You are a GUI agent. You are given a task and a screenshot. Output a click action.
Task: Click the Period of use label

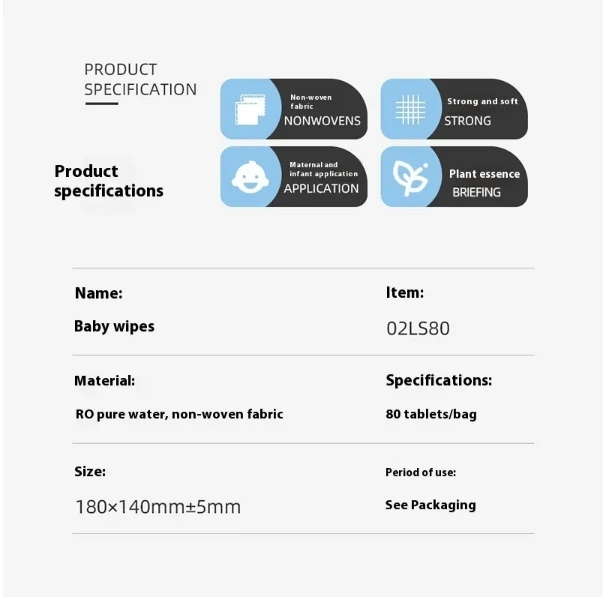[x=420, y=473]
